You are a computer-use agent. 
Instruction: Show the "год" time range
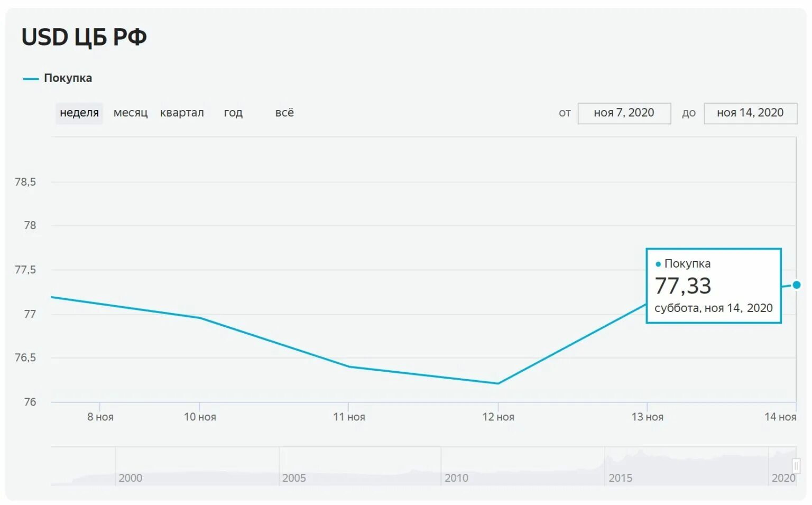point(233,113)
